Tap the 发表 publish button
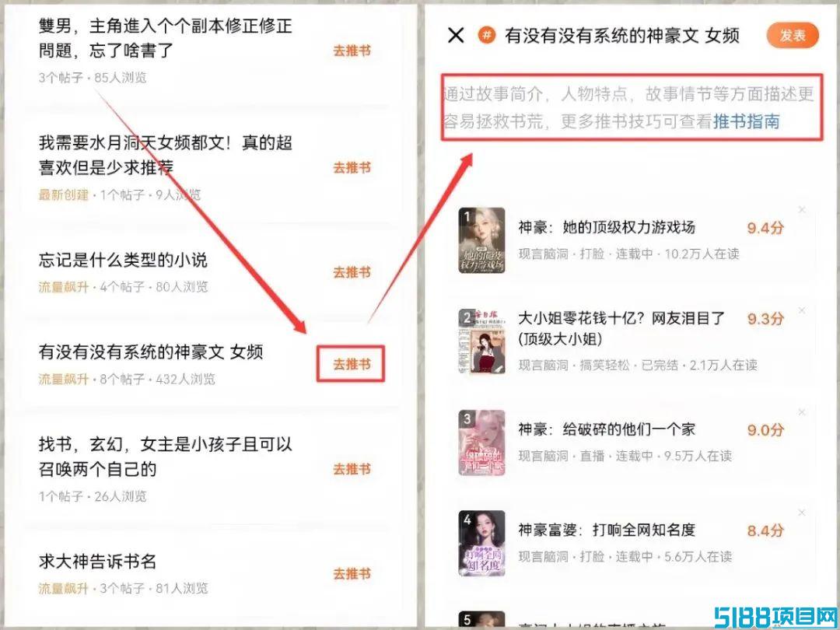Viewport: 840px width, 630px height. pyautogui.click(x=793, y=36)
